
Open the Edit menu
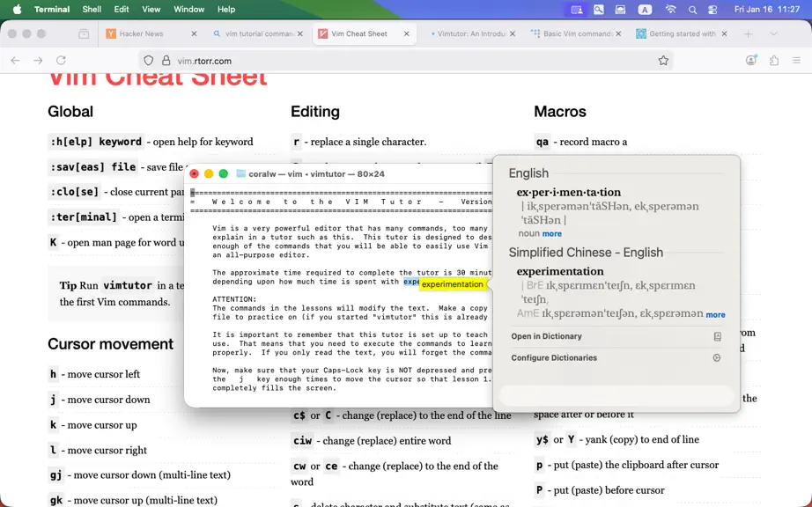pyautogui.click(x=122, y=10)
